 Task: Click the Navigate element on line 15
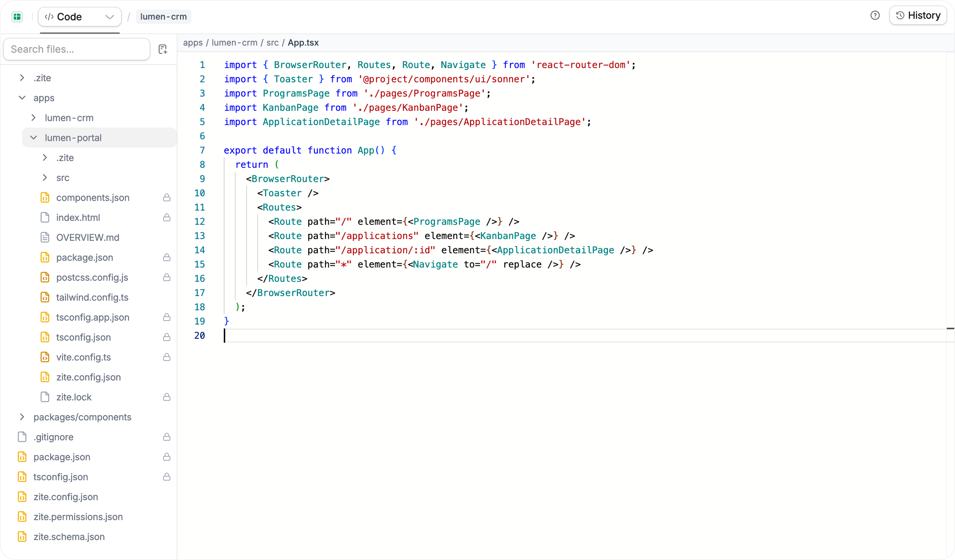(x=435, y=264)
